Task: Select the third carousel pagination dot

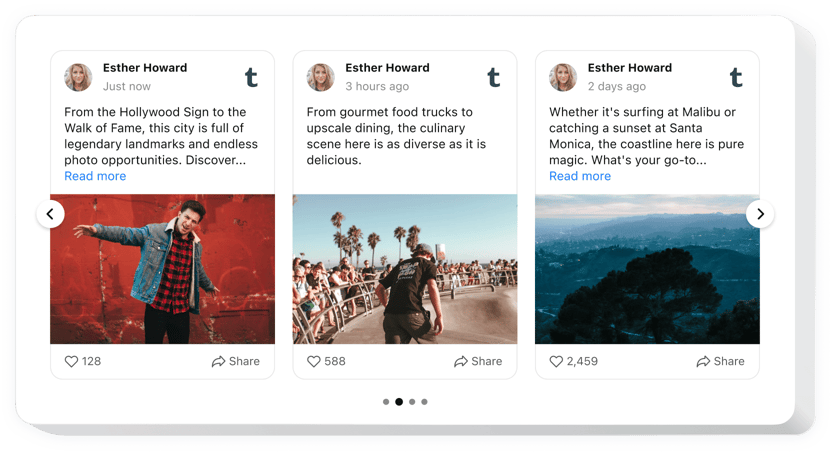Action: (412, 402)
